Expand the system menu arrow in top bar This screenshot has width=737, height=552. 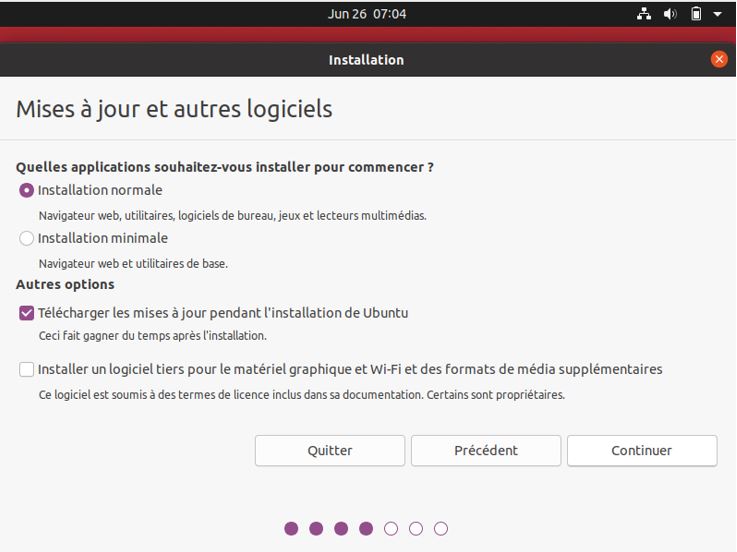tap(717, 15)
